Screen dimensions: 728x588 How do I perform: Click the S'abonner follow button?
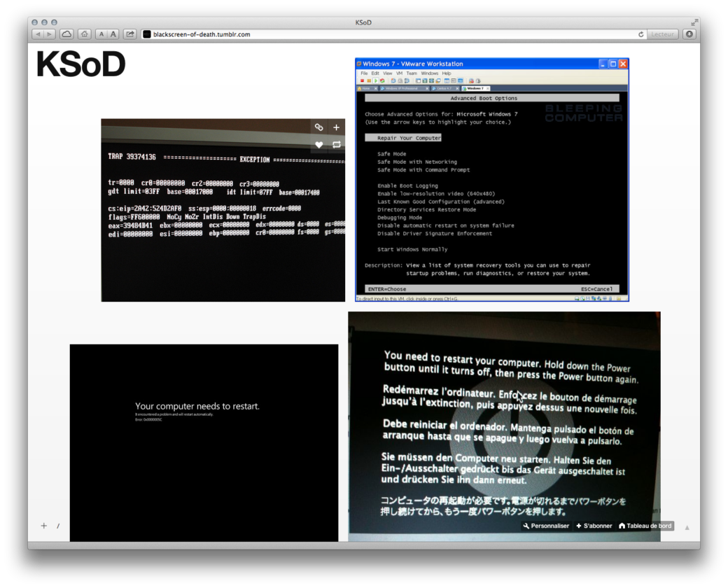(594, 526)
